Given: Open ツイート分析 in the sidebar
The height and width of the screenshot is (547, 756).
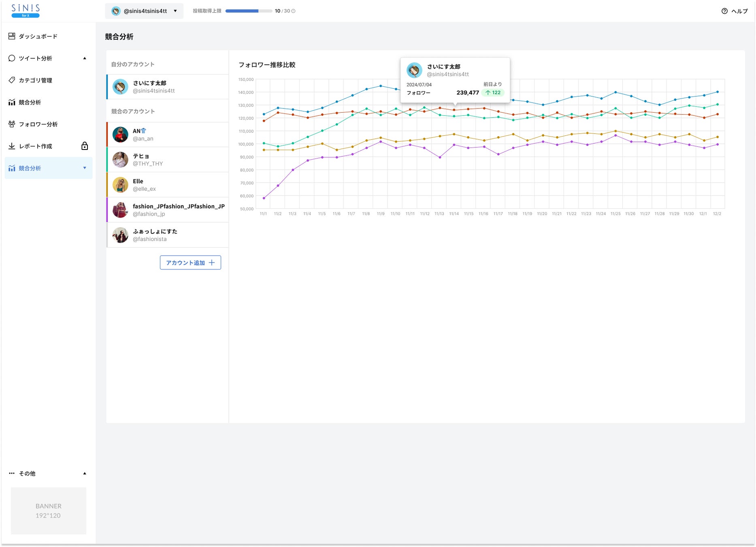Looking at the screenshot, I should point(36,58).
